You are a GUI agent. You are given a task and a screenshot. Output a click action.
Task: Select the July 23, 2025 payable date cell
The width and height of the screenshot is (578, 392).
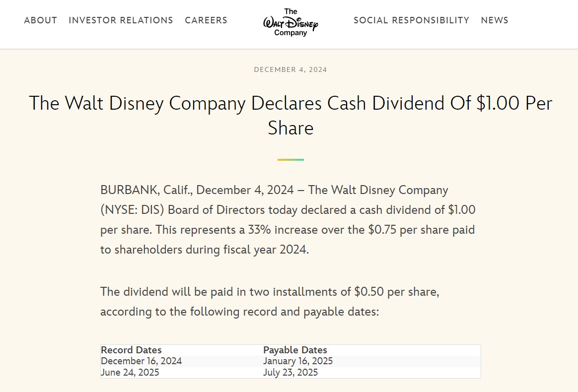pyautogui.click(x=290, y=372)
